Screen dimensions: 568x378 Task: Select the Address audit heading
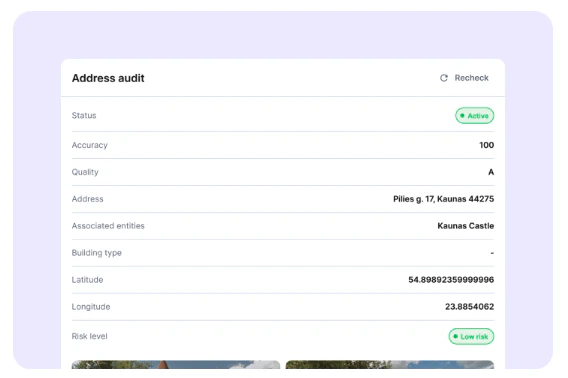(108, 78)
